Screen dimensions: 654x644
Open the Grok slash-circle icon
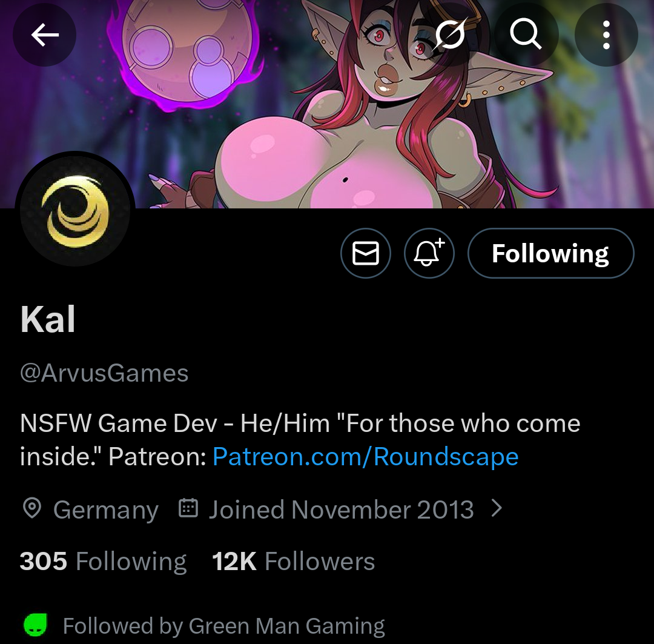tap(450, 35)
